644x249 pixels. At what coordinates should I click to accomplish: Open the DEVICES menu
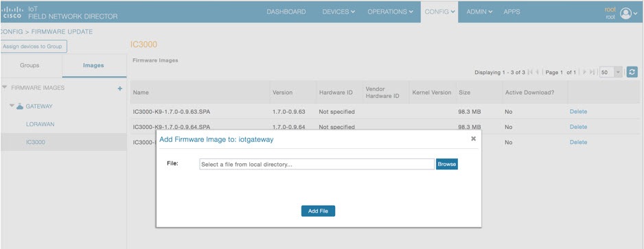point(338,12)
